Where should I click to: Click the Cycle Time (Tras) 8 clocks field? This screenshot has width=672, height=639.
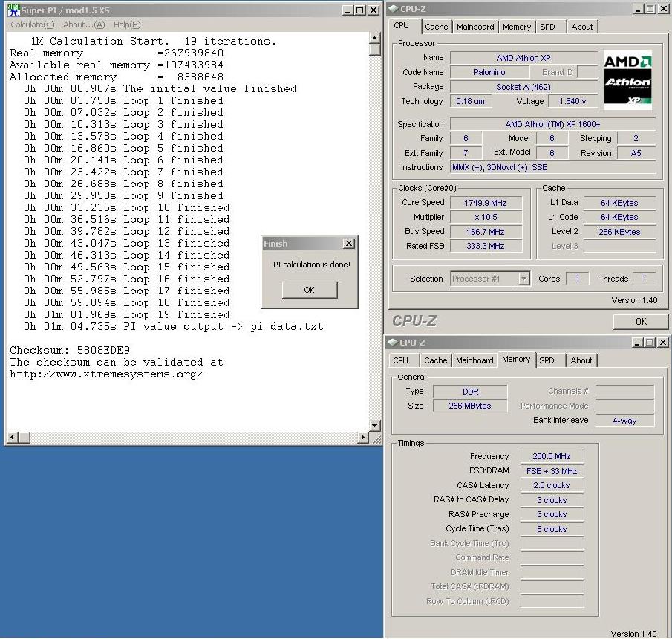[x=552, y=529]
